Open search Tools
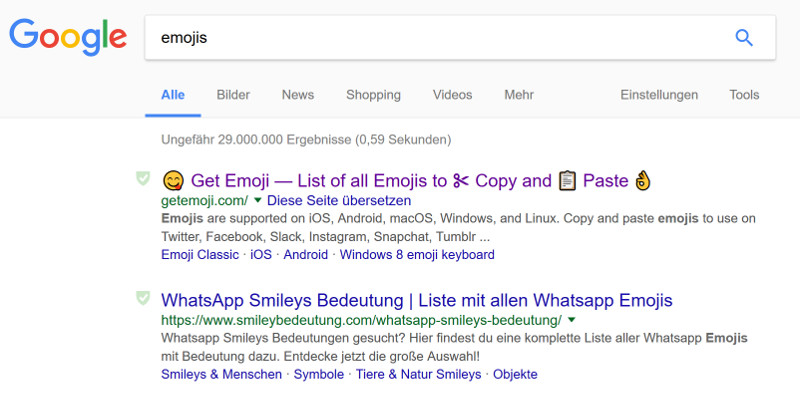The image size is (800, 414). point(744,95)
